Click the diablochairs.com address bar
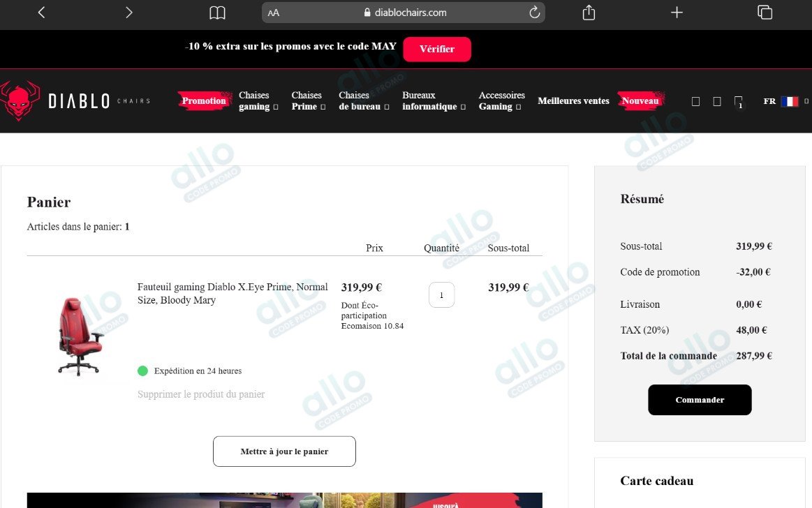This screenshot has height=508, width=812. pyautogui.click(x=404, y=13)
